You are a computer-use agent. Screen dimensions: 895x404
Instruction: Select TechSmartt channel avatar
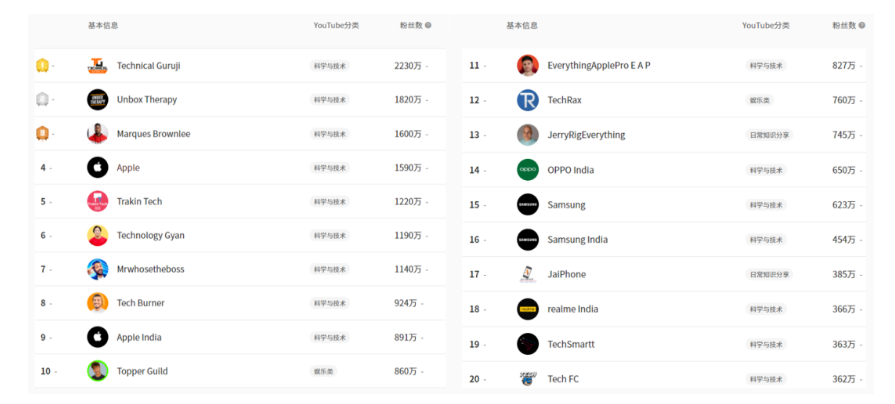pos(528,344)
